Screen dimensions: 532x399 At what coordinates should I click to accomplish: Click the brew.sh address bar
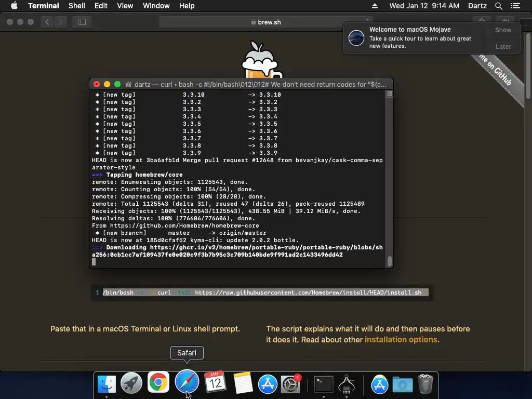(x=265, y=22)
